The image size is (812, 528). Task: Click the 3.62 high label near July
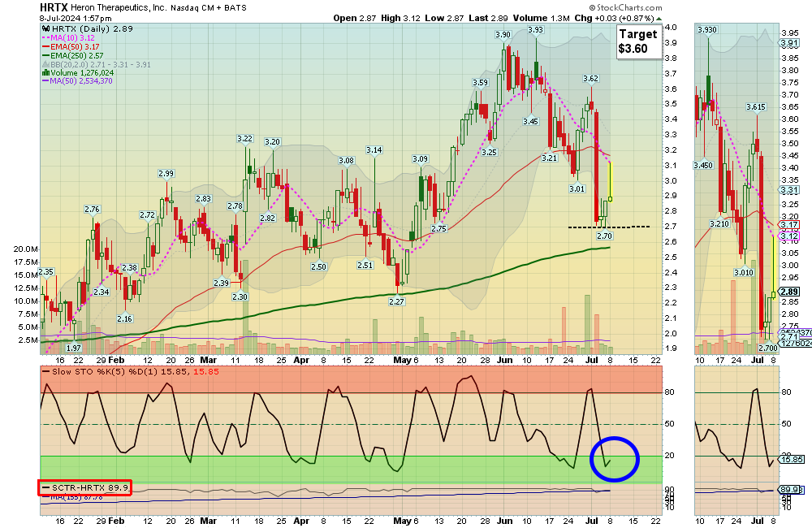pos(590,79)
